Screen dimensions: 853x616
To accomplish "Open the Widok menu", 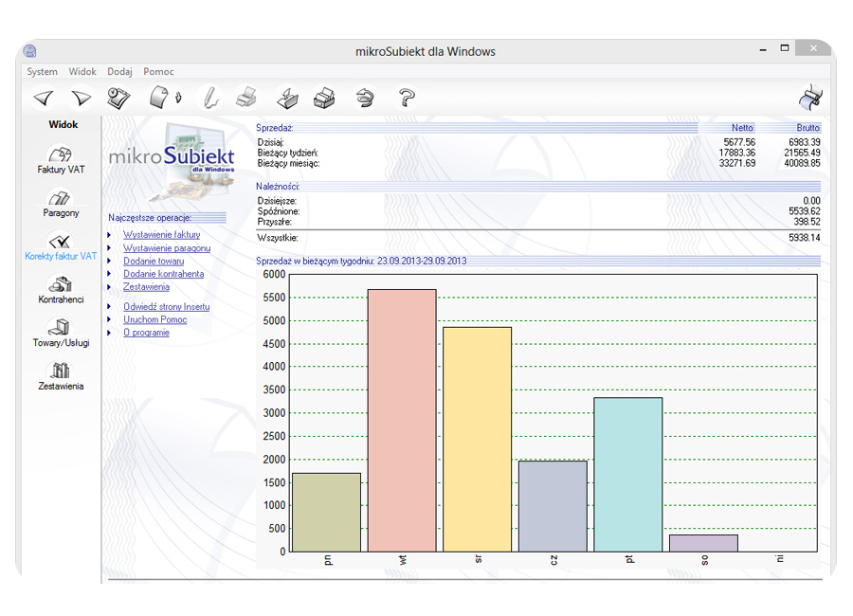I will coord(82,71).
